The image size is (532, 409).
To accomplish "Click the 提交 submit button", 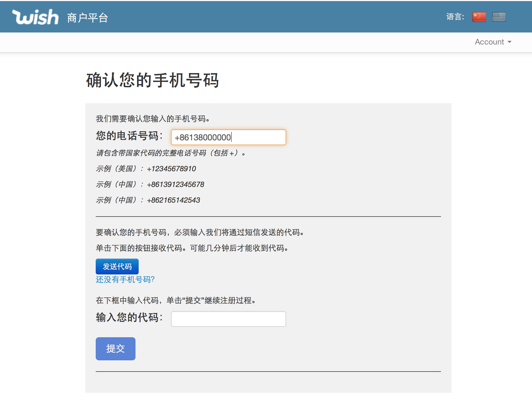I will coord(115,349).
